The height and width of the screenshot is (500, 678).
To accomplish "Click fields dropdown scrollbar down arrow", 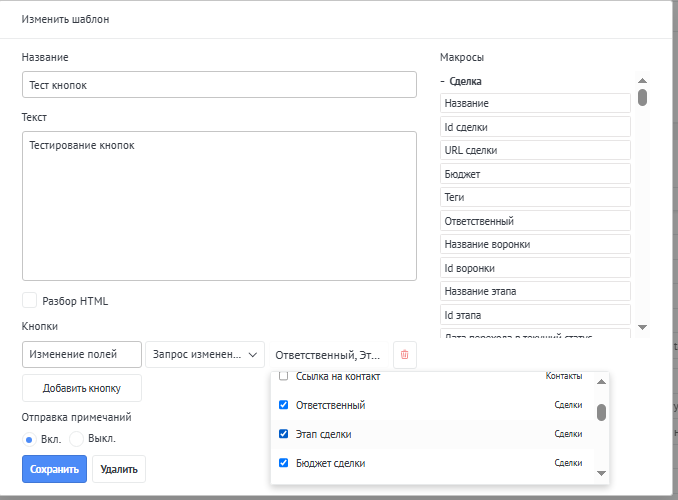I will pos(601,473).
